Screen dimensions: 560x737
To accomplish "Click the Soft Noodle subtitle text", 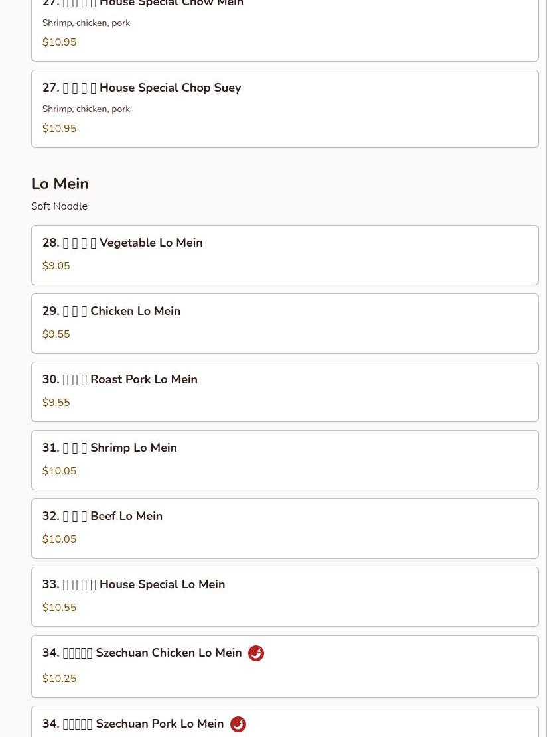I will [59, 206].
